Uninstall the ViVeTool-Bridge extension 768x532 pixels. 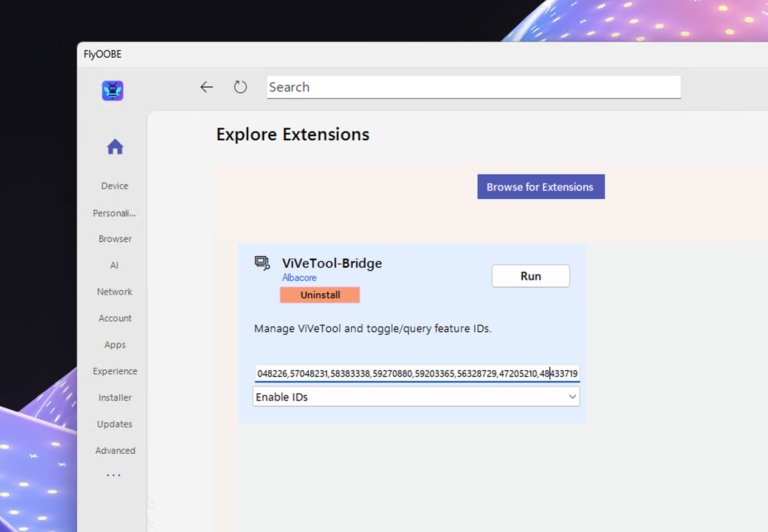pyautogui.click(x=320, y=295)
